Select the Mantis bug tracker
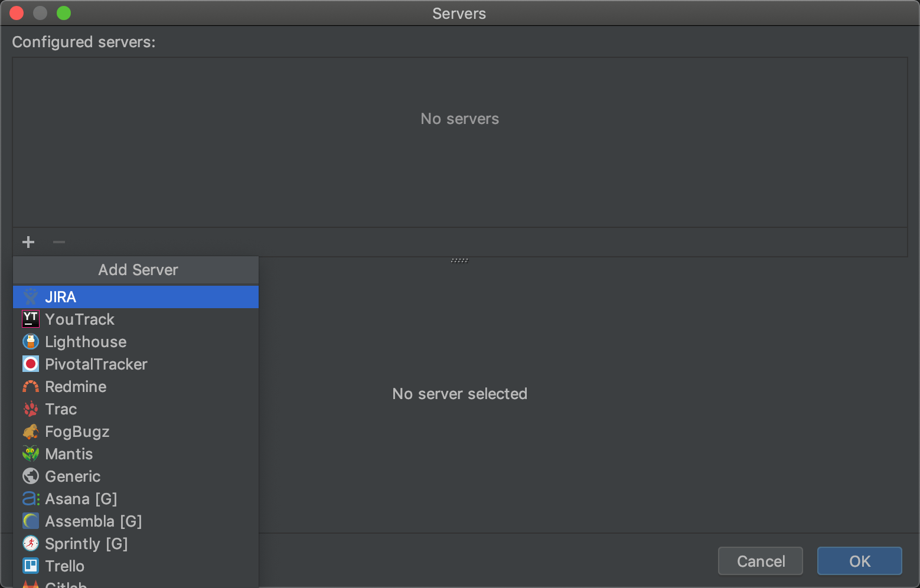920x588 pixels. pyautogui.click(x=69, y=454)
